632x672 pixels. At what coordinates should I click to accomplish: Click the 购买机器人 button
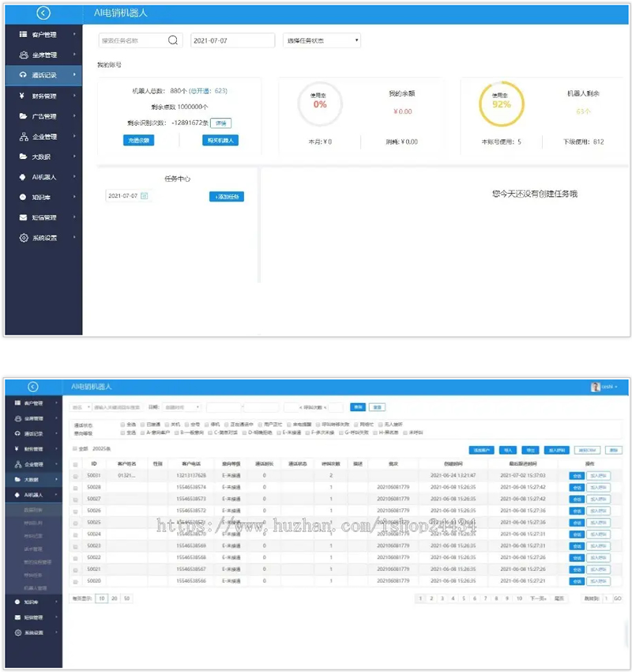220,141
